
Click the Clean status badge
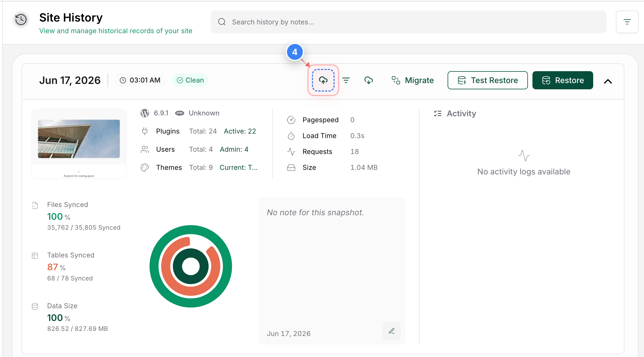click(x=190, y=80)
